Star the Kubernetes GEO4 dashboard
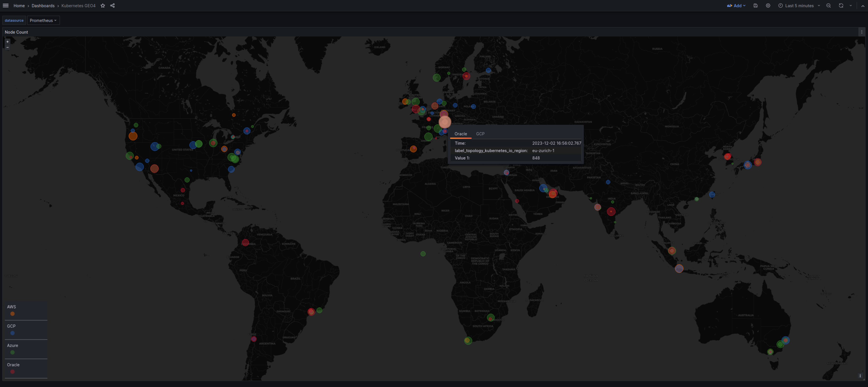Viewport: 868px width, 387px height. [x=103, y=5]
